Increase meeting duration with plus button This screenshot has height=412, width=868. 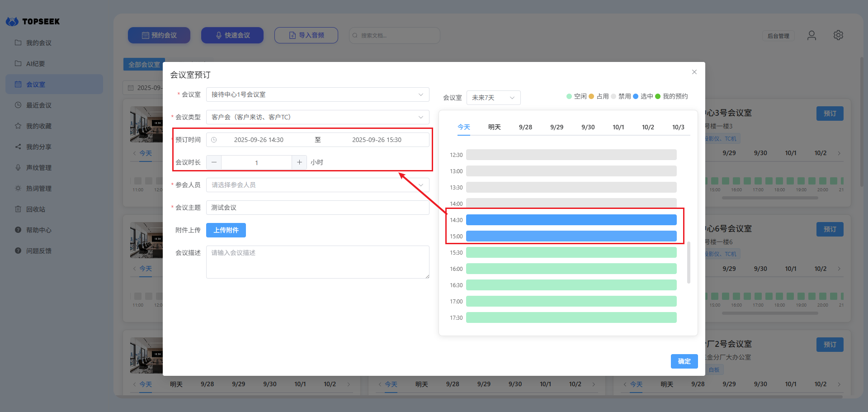(299, 162)
